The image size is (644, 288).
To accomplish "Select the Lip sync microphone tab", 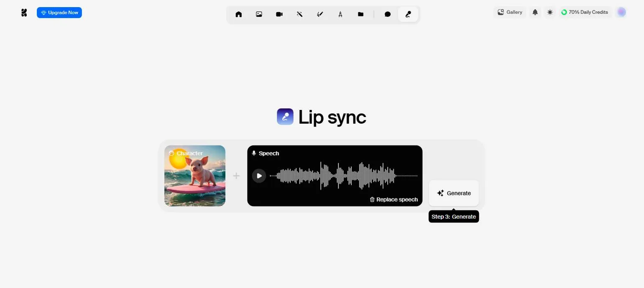I will point(408,14).
